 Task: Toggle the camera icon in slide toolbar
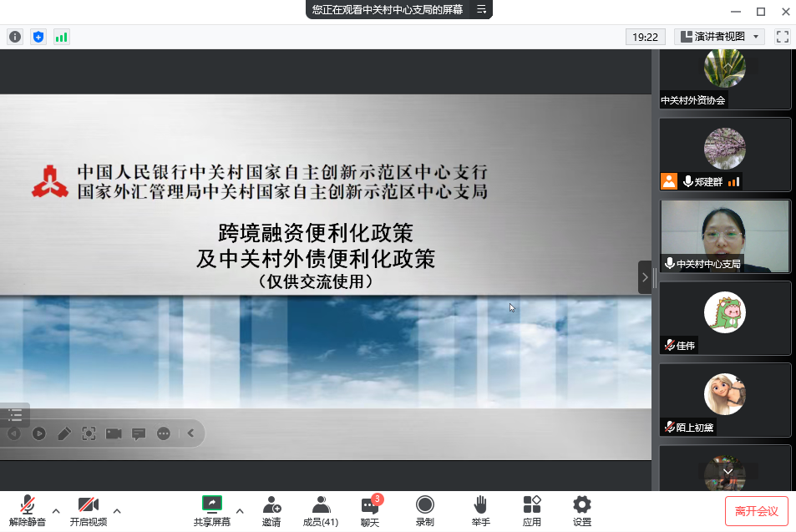[x=114, y=433]
